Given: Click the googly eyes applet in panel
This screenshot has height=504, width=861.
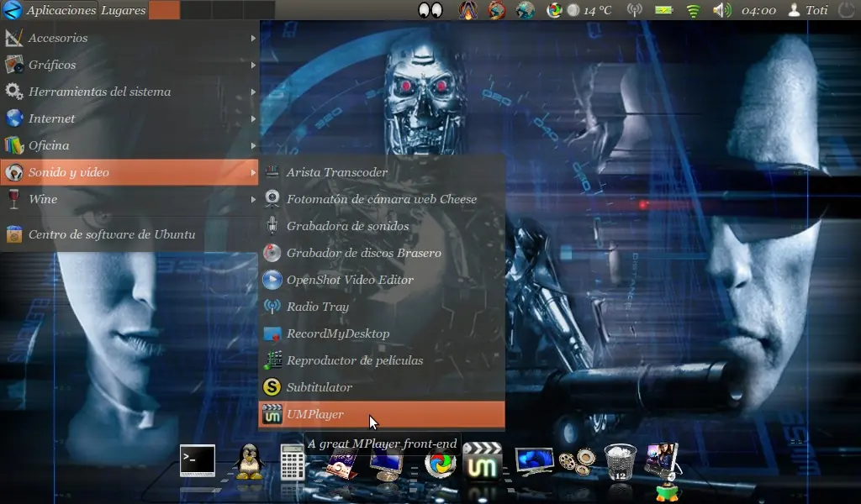Looking at the screenshot, I should [x=430, y=10].
